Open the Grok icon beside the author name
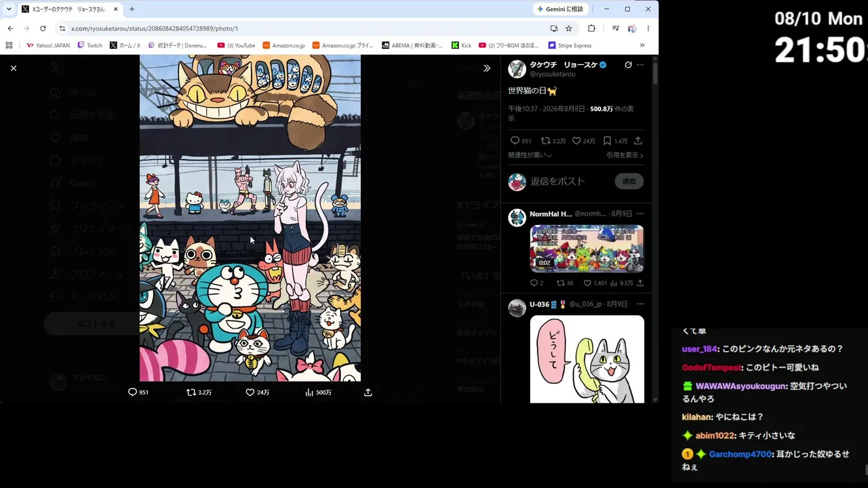Image resolution: width=868 pixels, height=488 pixels. click(628, 65)
